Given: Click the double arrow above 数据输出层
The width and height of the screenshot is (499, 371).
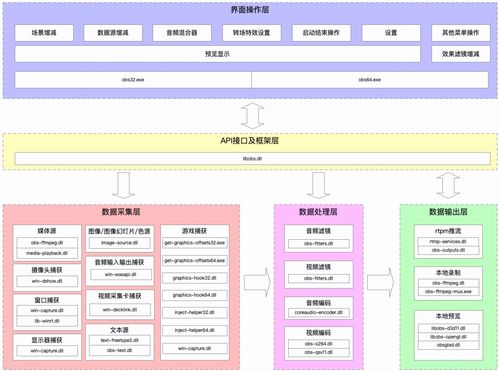Looking at the screenshot, I should (448, 185).
